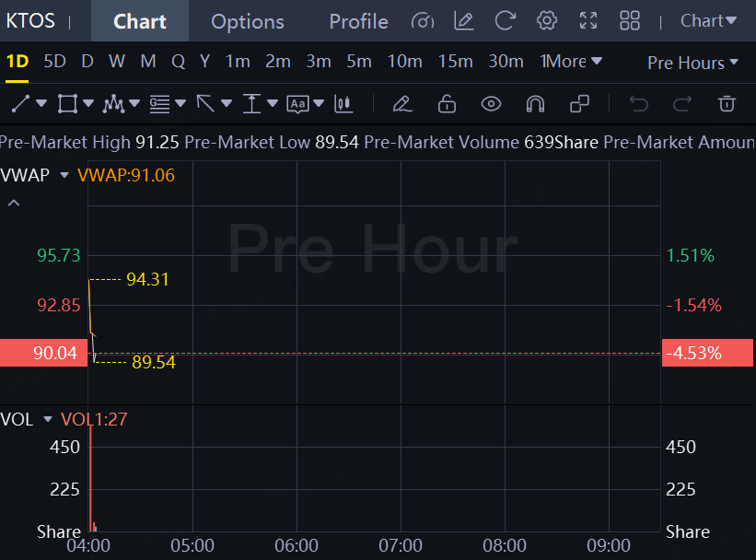Screen dimensions: 756x560
Task: Toggle magnet snap mode
Action: 535,103
